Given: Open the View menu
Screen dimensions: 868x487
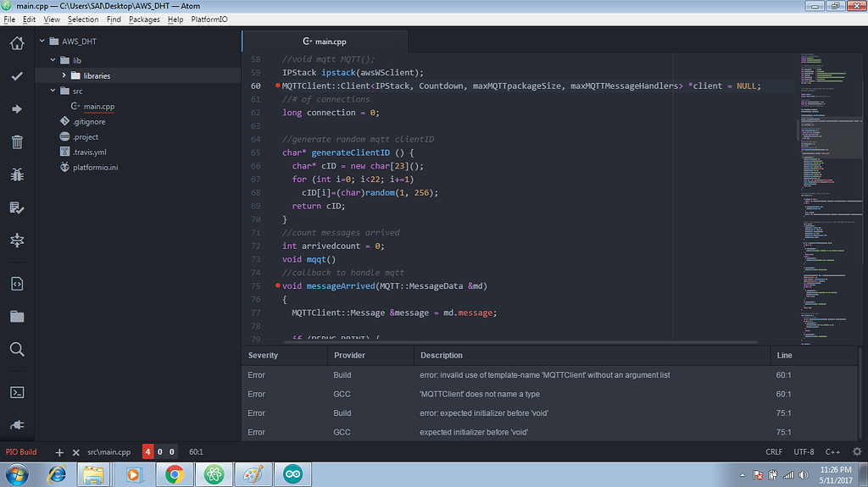Looking at the screenshot, I should (52, 19).
